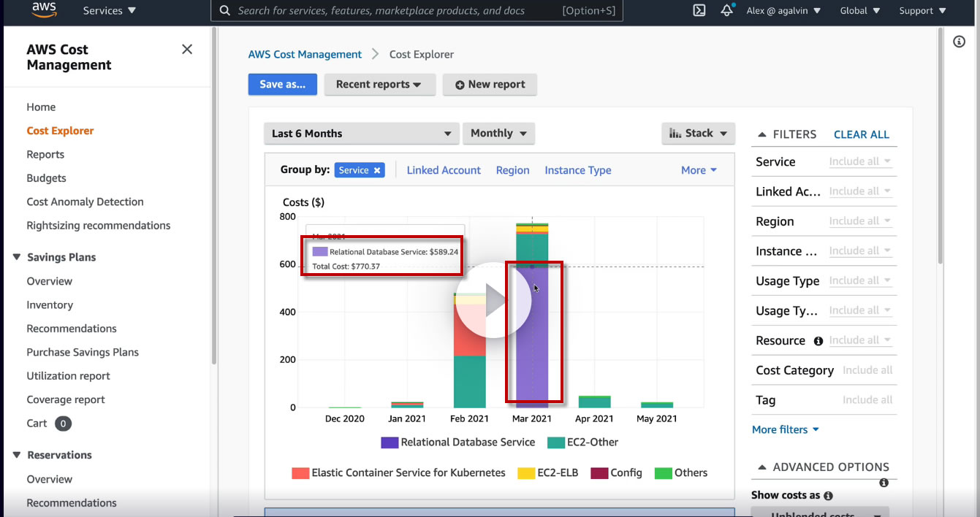Collapse the Savings Plans section
This screenshot has width=980, height=517.
tap(17, 257)
